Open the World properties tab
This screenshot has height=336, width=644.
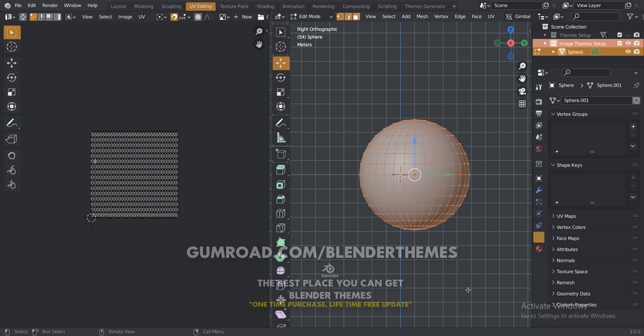click(x=539, y=149)
